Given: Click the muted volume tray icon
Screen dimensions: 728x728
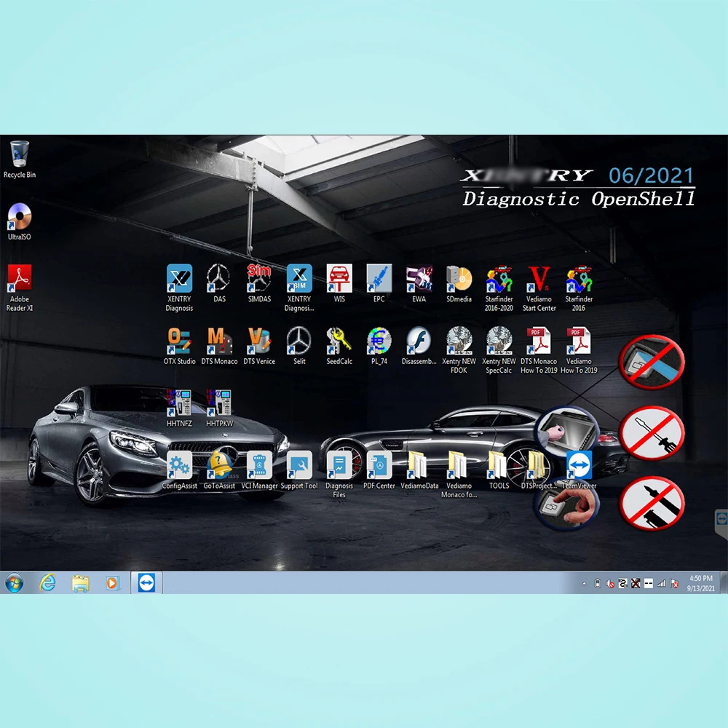Looking at the screenshot, I should pyautogui.click(x=610, y=584).
